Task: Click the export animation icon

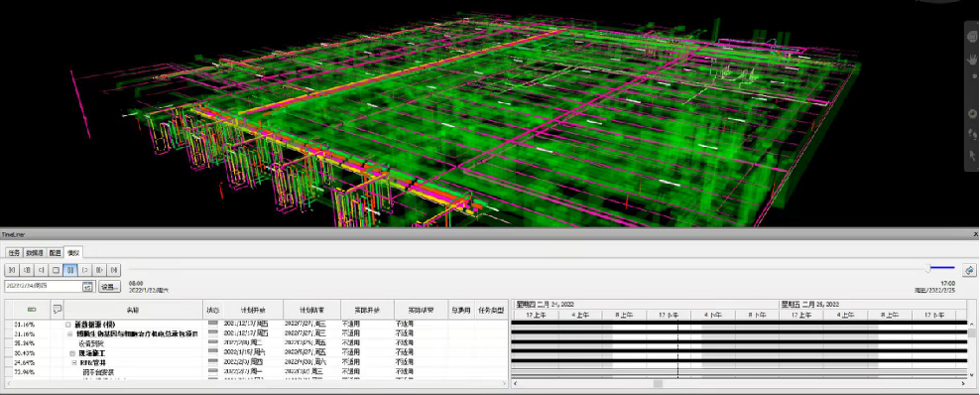Action: point(969,270)
